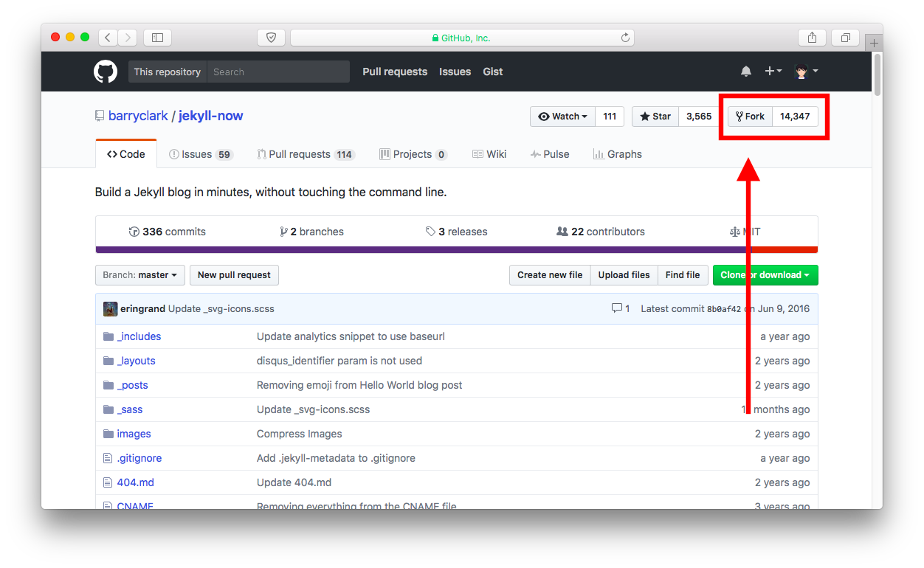Screen dimensions: 924x568
Task: Click the Safari share icon
Action: pos(812,38)
